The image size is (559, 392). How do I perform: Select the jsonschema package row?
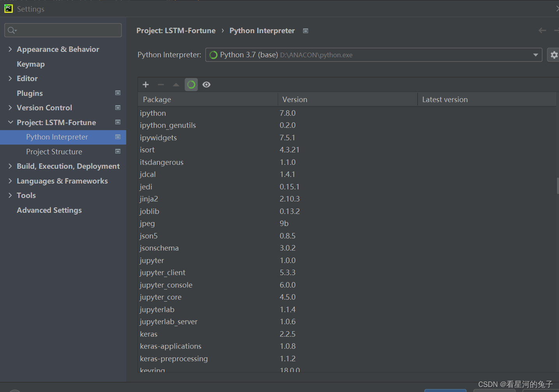point(347,248)
